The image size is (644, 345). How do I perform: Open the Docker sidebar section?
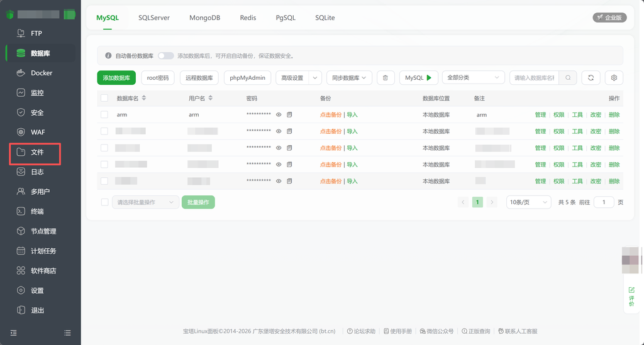coord(40,73)
